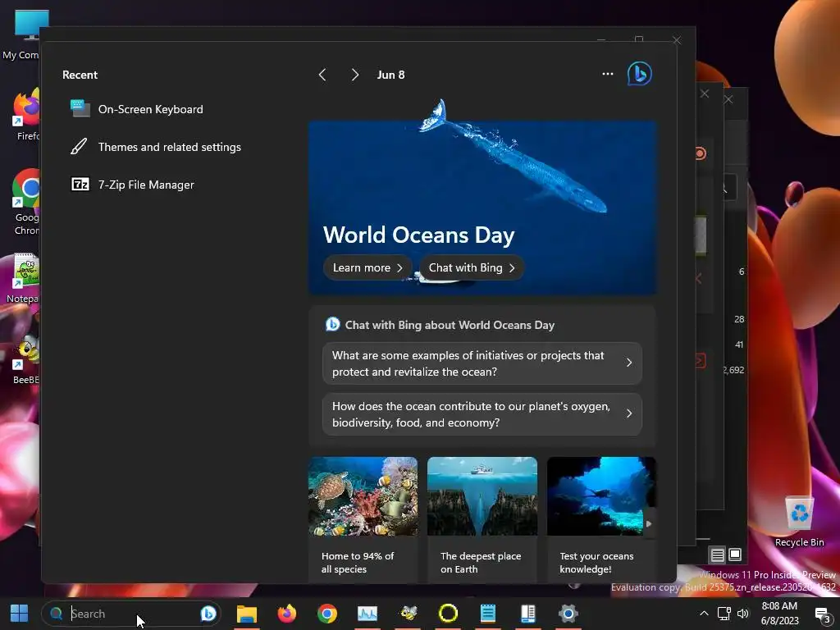Open File Explorer from the taskbar
840x630 pixels.
point(246,614)
